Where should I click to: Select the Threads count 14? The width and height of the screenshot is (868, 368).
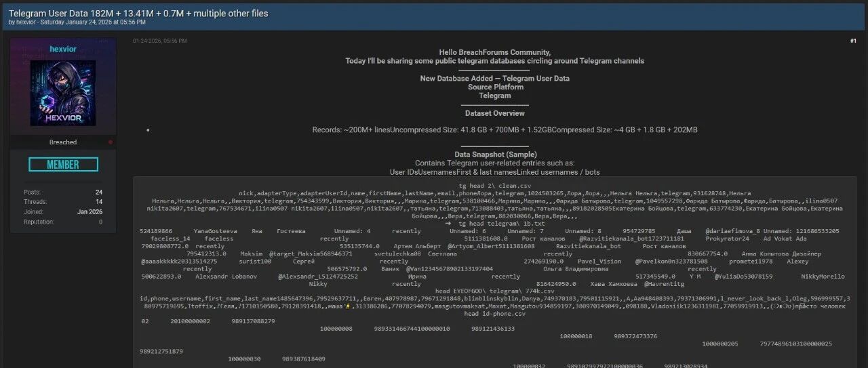(99, 202)
